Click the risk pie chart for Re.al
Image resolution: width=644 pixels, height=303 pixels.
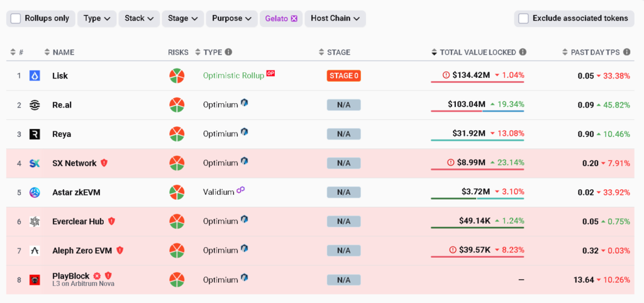pos(177,105)
